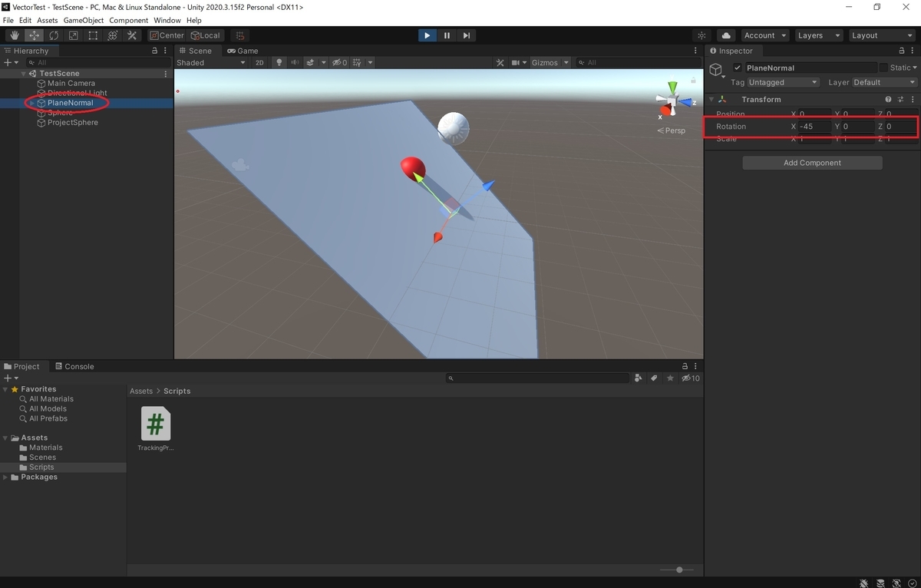Click the Pause button

click(x=447, y=35)
